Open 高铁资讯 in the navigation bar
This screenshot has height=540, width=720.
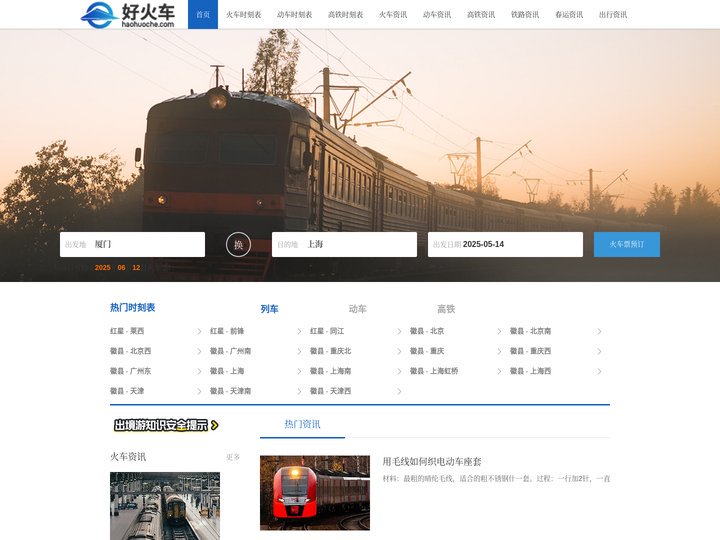(x=481, y=15)
